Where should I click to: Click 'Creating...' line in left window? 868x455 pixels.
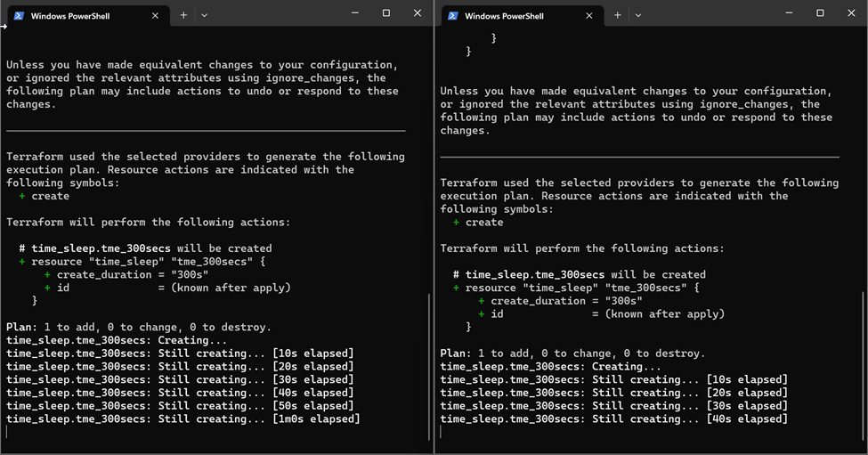[x=117, y=340]
